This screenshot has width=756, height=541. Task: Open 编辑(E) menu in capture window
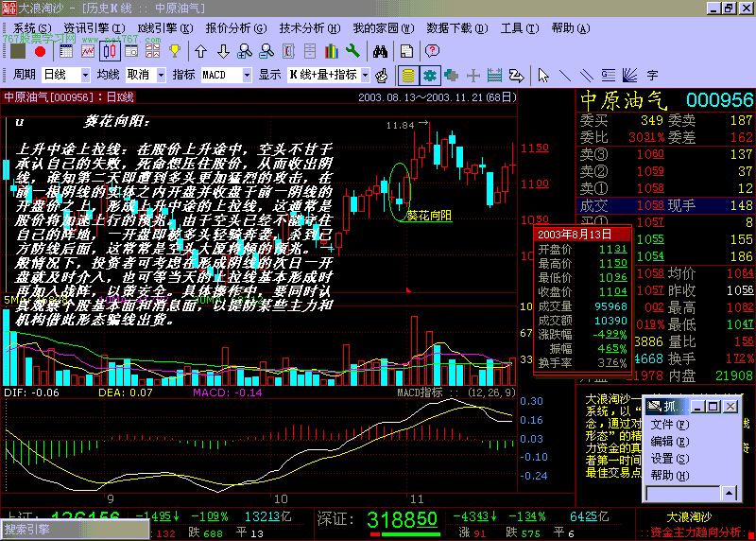670,442
